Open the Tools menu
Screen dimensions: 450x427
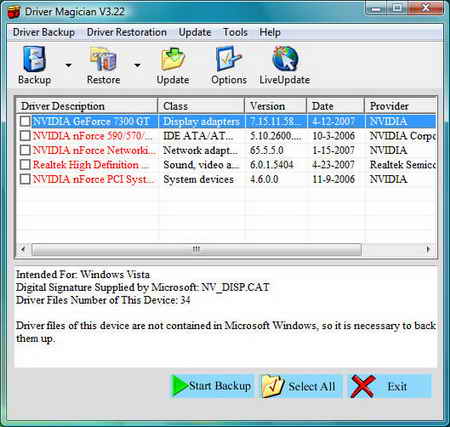click(235, 32)
